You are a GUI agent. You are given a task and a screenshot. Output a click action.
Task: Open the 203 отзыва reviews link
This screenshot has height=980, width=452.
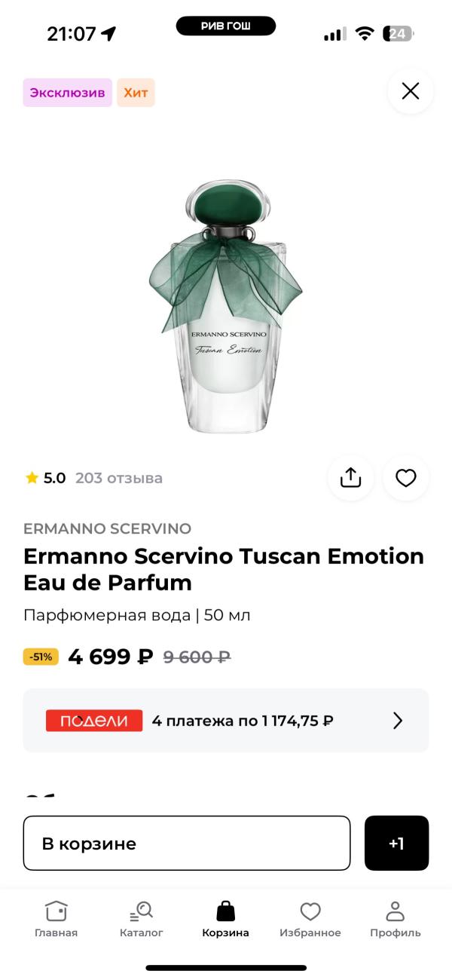point(119,478)
